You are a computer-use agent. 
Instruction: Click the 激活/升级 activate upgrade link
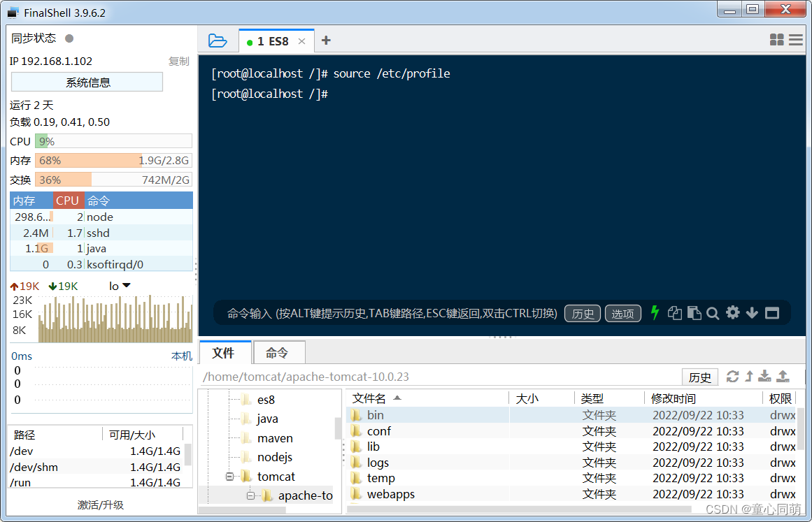[101, 505]
